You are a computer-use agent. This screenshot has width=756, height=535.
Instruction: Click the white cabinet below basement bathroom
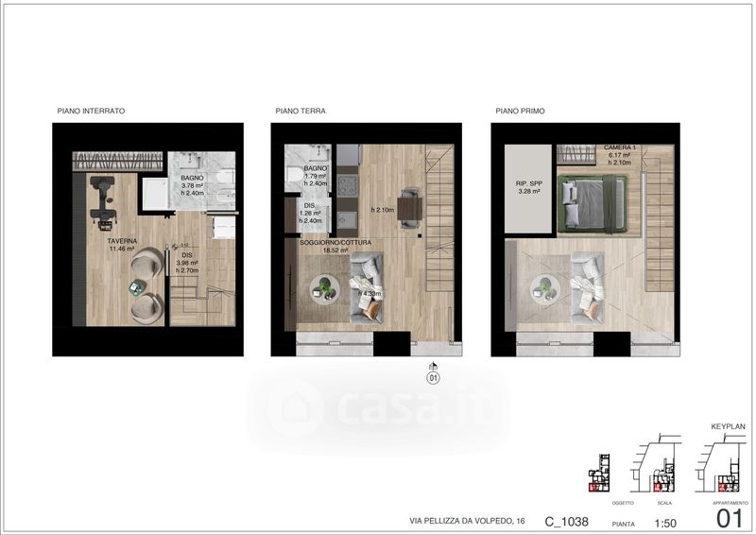(224, 227)
